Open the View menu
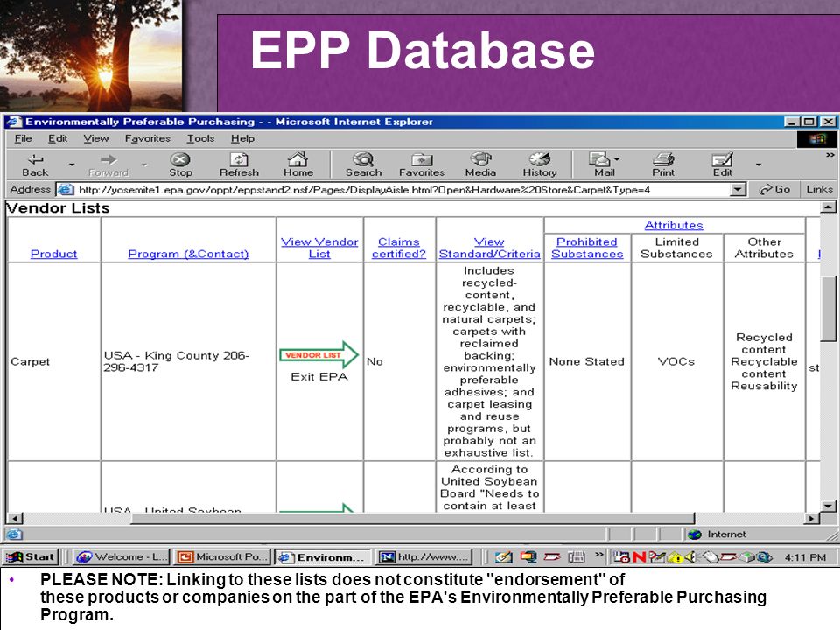840x630 pixels. pyautogui.click(x=96, y=139)
